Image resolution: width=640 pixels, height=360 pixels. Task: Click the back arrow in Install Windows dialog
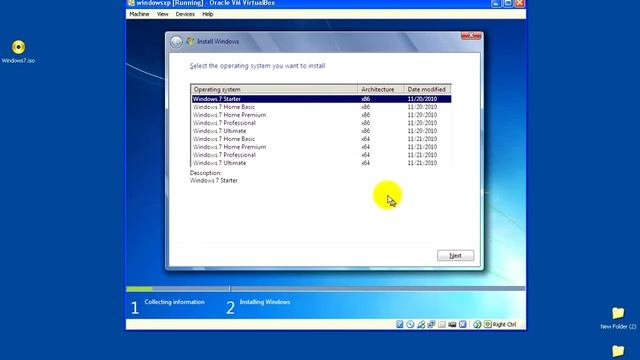[x=176, y=42]
